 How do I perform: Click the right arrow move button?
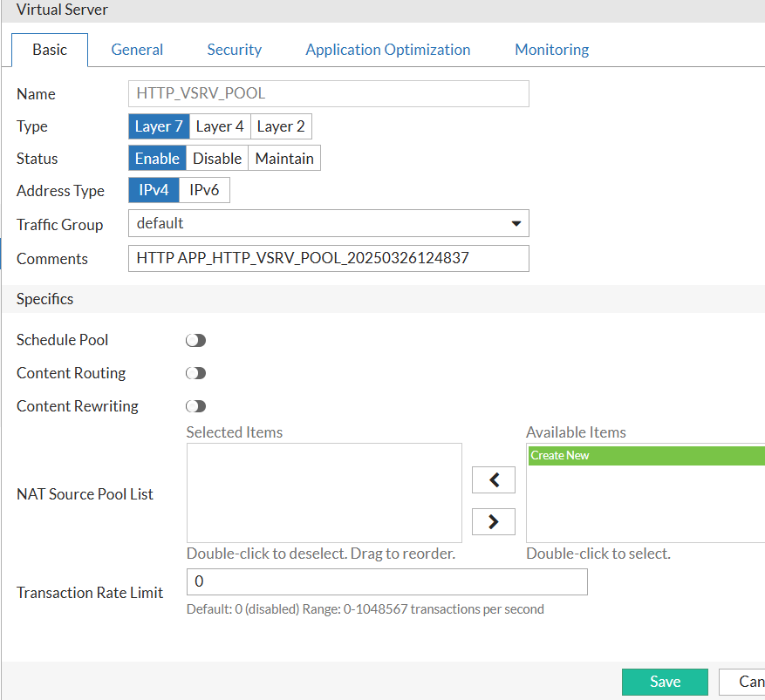pos(493,521)
